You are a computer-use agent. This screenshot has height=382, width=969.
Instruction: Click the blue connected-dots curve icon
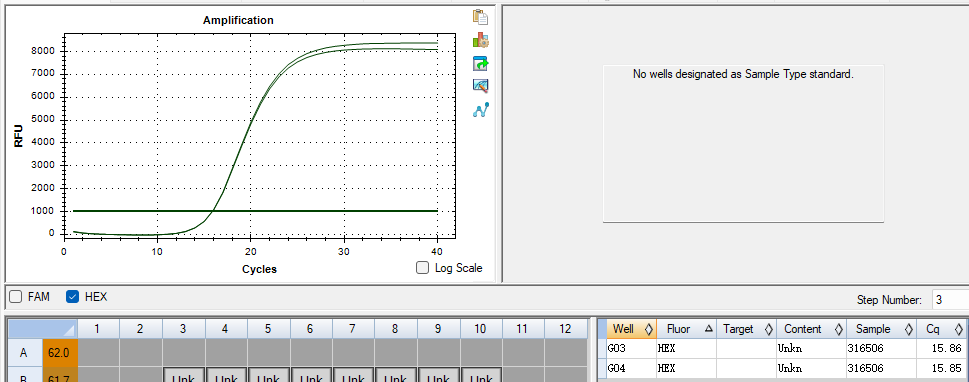point(481,110)
